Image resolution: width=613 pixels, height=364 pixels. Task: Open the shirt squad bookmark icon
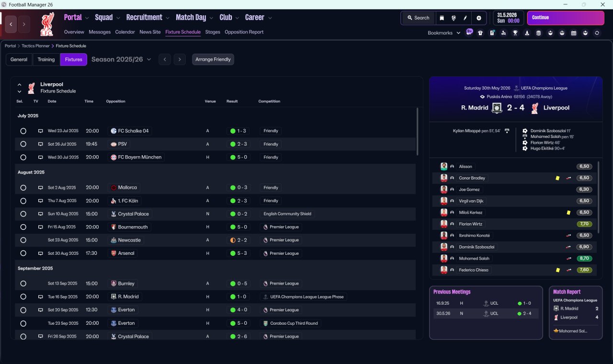[x=480, y=33]
